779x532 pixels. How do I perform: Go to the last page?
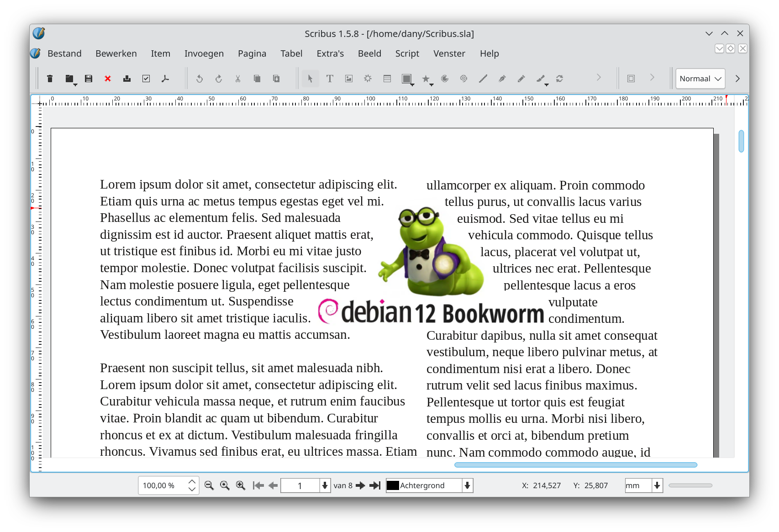[375, 485]
